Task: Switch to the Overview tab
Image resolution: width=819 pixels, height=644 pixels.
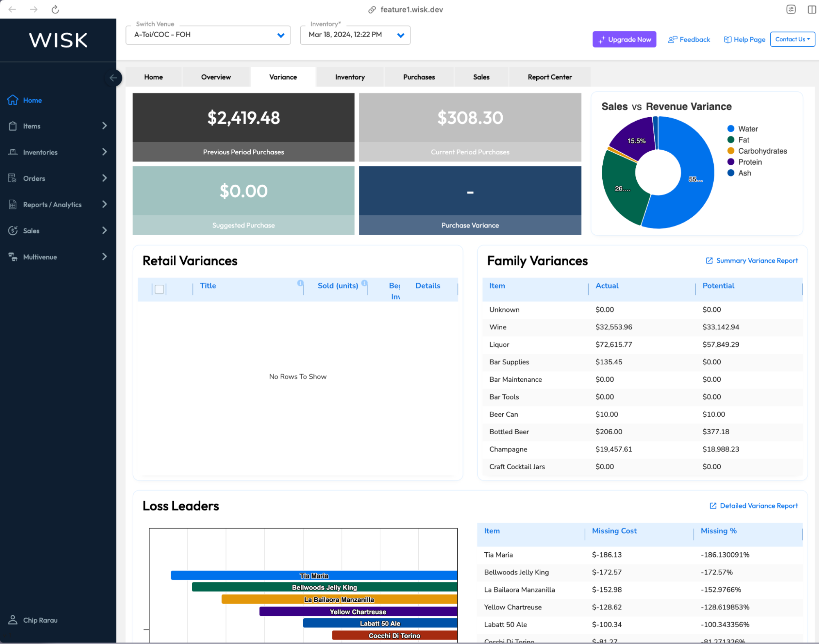Action: pyautogui.click(x=216, y=77)
